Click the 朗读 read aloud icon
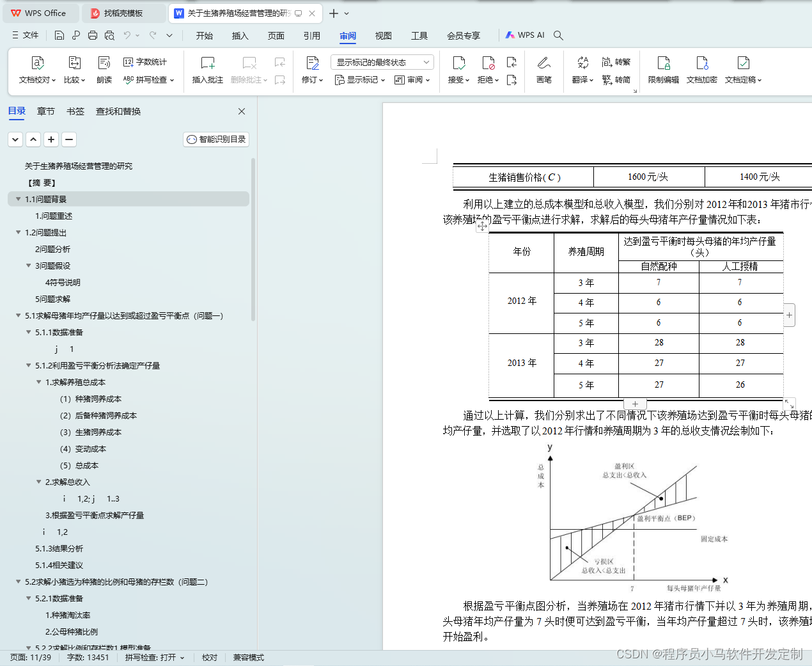This screenshot has width=812, height=666. (104, 63)
